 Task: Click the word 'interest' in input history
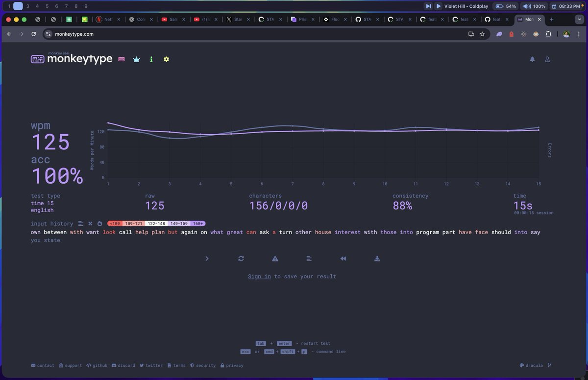coord(347,232)
